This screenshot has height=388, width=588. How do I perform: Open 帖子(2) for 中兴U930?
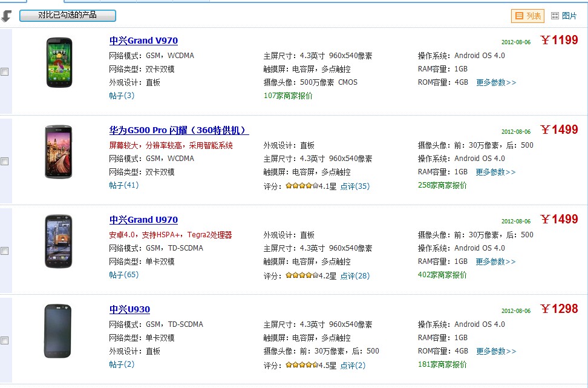point(122,364)
